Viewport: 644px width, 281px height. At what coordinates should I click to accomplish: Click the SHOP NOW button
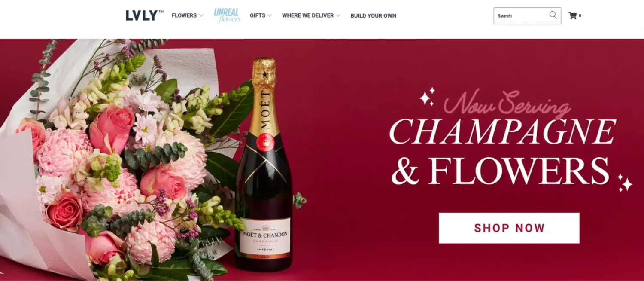[x=509, y=228]
